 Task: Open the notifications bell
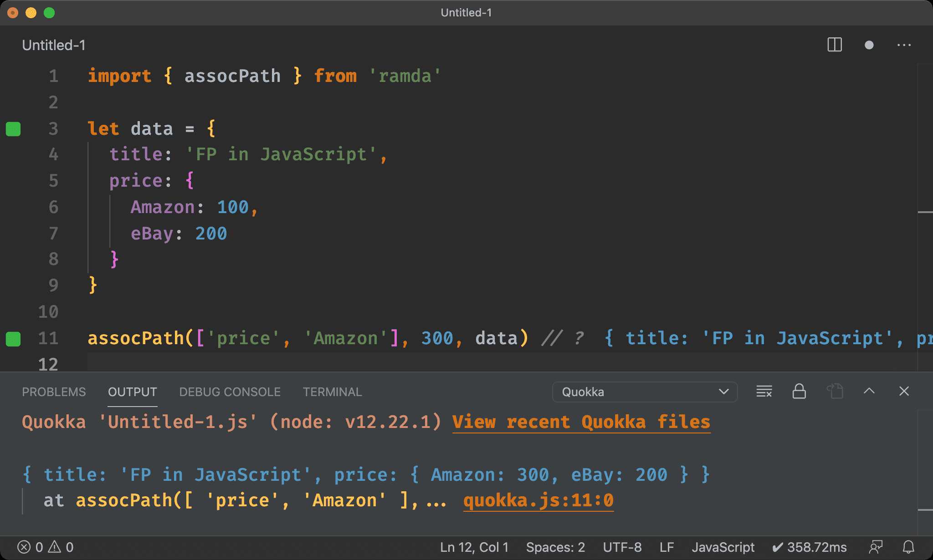click(909, 547)
